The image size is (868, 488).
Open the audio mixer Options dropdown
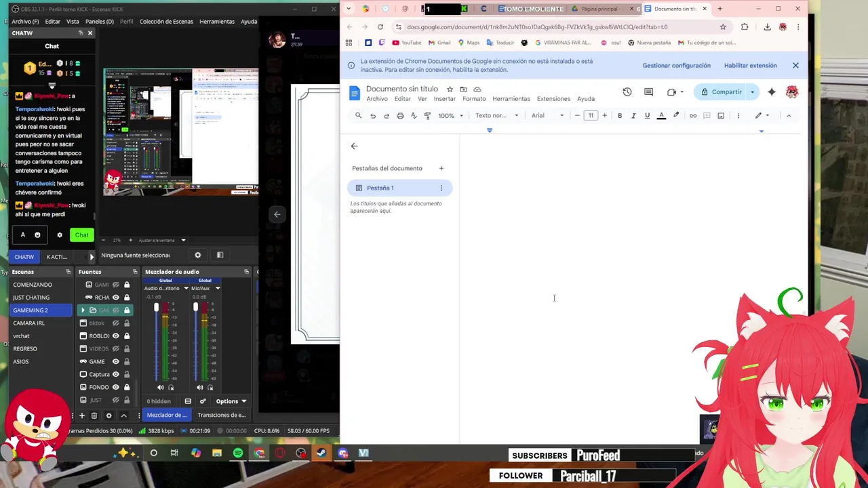231,401
